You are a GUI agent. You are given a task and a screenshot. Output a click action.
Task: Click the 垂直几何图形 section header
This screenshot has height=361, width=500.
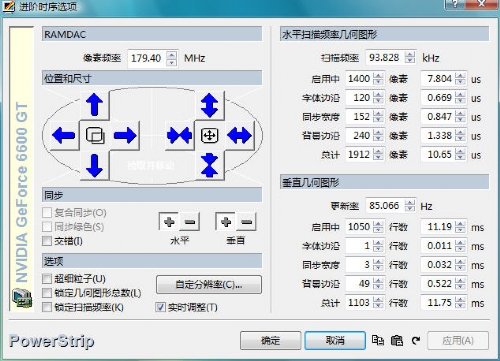[384, 182]
